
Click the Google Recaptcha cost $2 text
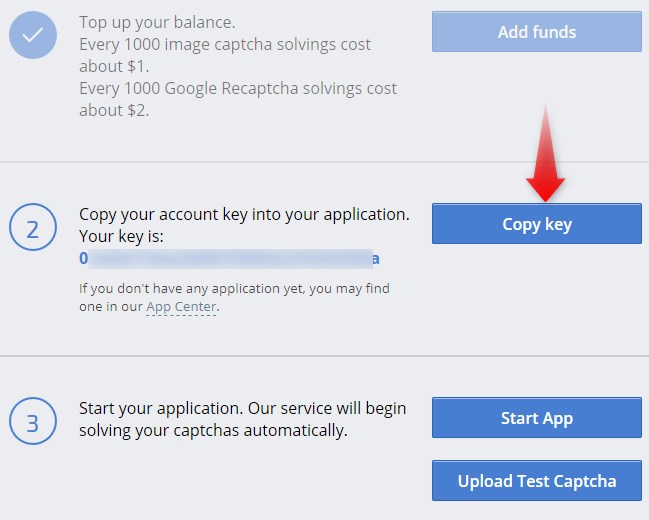[238, 99]
